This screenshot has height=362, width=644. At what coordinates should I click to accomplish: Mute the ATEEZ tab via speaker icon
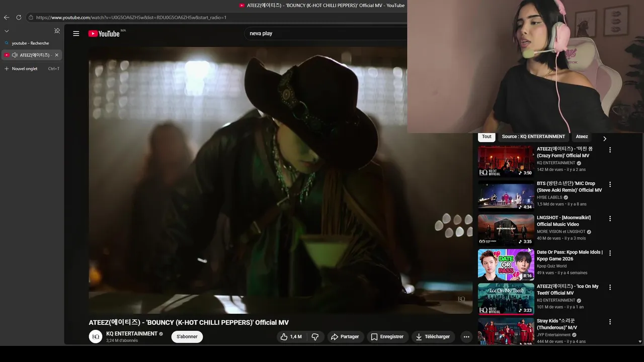[x=15, y=55]
